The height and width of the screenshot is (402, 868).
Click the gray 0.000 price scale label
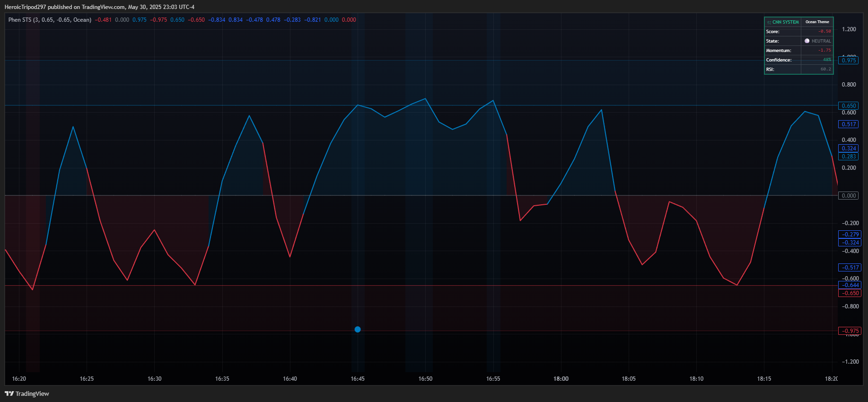849,196
